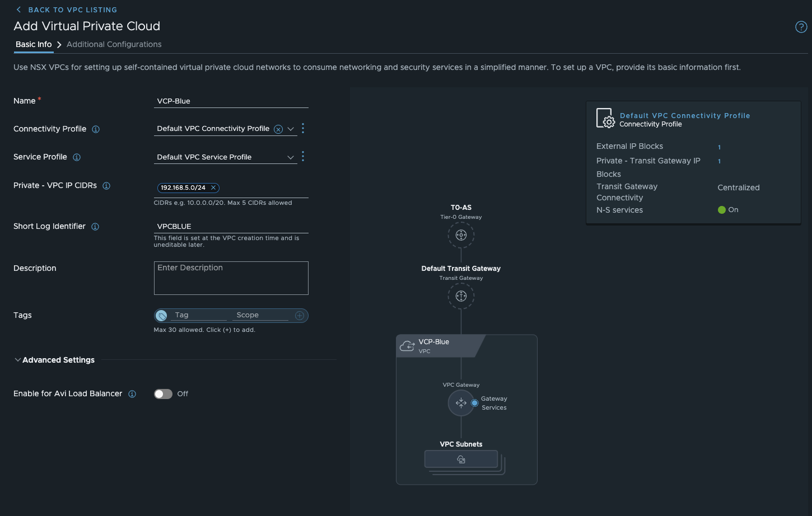The height and width of the screenshot is (516, 812).
Task: Select the Gateway Services radio indicator
Action: click(475, 403)
